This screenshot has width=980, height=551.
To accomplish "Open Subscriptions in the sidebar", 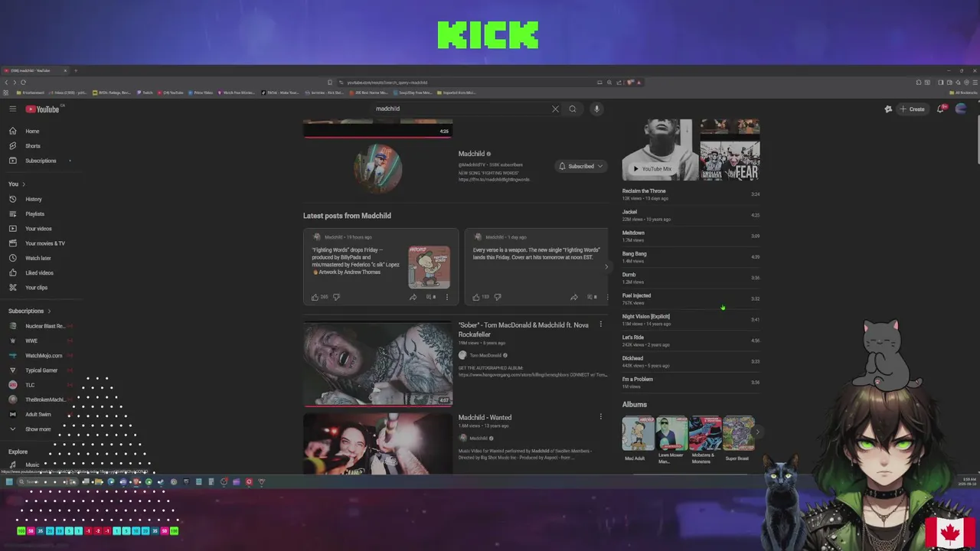I will click(x=40, y=161).
